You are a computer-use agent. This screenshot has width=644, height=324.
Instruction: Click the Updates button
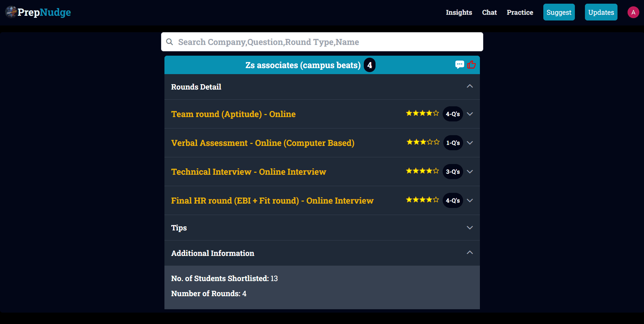tap(601, 12)
